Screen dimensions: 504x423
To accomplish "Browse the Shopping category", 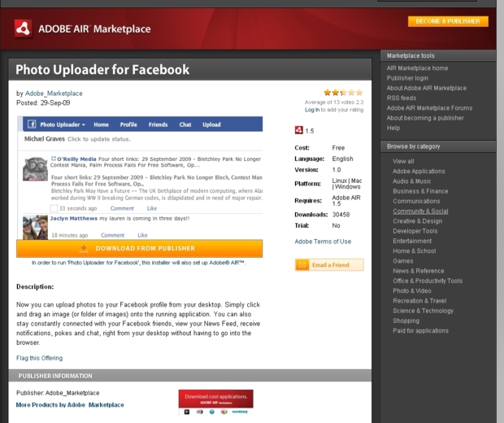I will pos(406,321).
